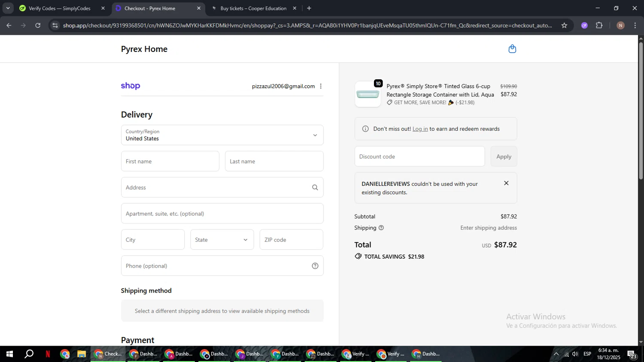Viewport: 644px width, 362px height.
Task: Open the account options kebab menu
Action: pyautogui.click(x=321, y=86)
